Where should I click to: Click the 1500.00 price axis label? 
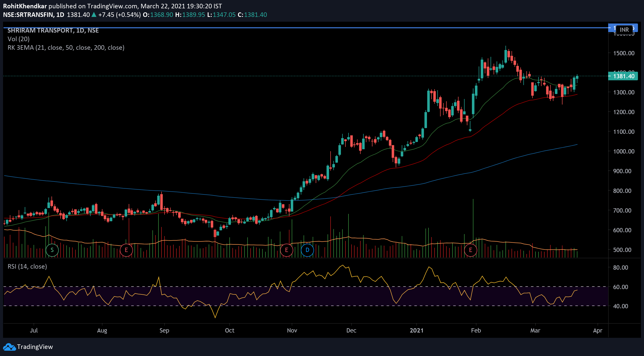pyautogui.click(x=624, y=53)
